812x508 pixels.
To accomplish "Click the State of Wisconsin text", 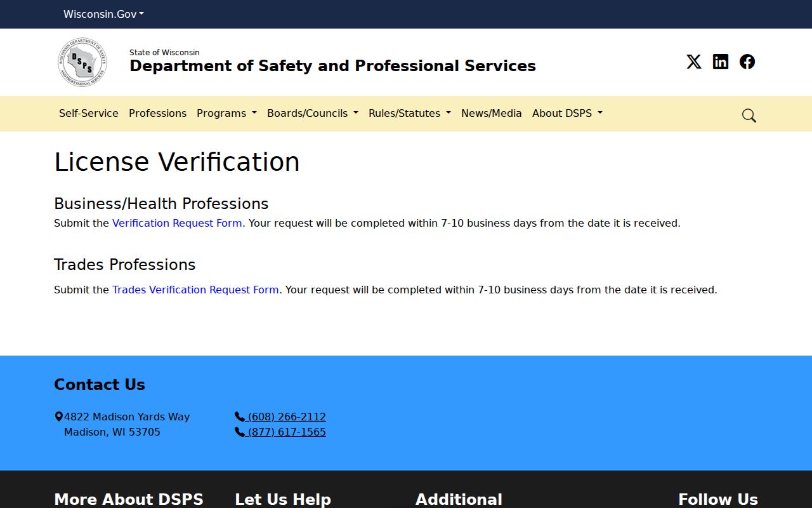I will [164, 52].
